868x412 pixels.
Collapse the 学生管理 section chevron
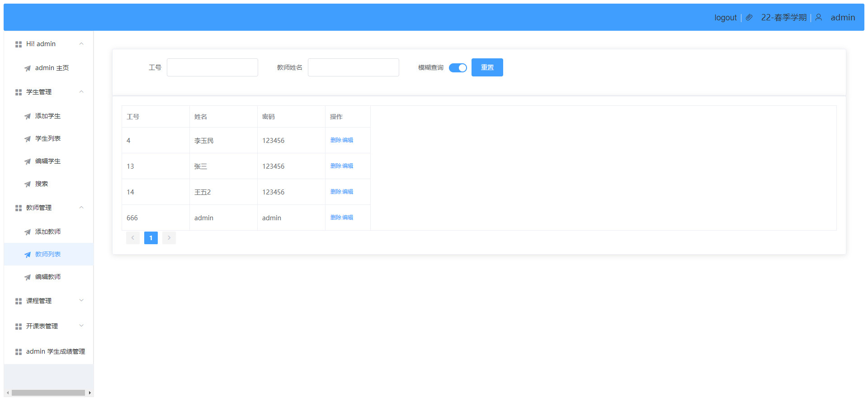coord(81,92)
